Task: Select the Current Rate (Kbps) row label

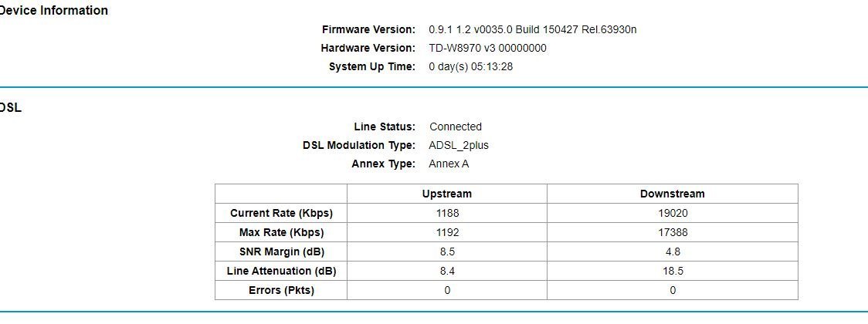Action: [281, 213]
